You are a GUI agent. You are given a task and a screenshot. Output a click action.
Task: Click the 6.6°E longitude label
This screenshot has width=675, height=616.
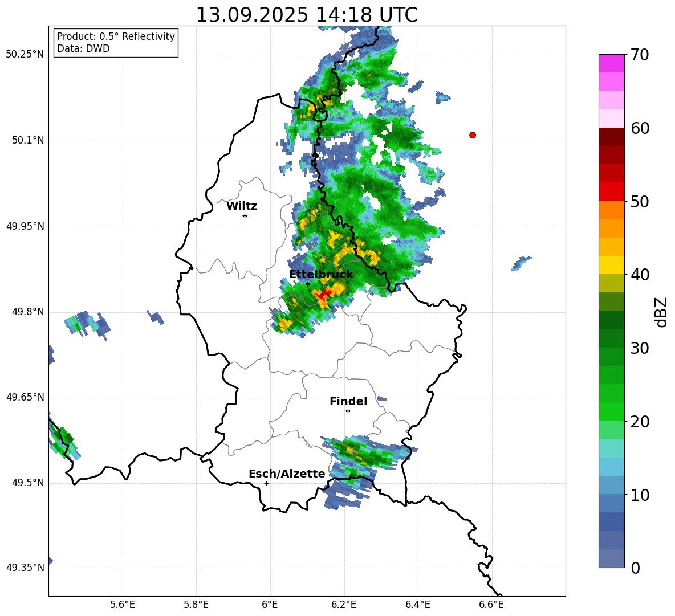(x=491, y=605)
